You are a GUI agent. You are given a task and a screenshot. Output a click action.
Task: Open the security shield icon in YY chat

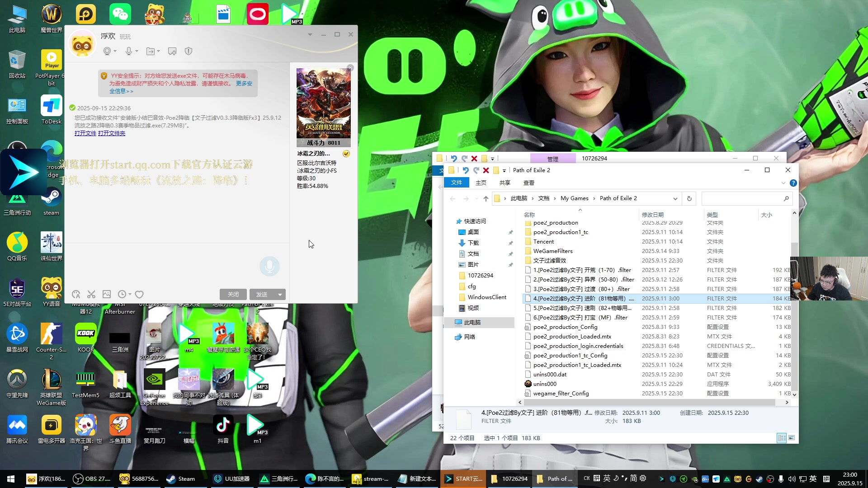click(189, 52)
